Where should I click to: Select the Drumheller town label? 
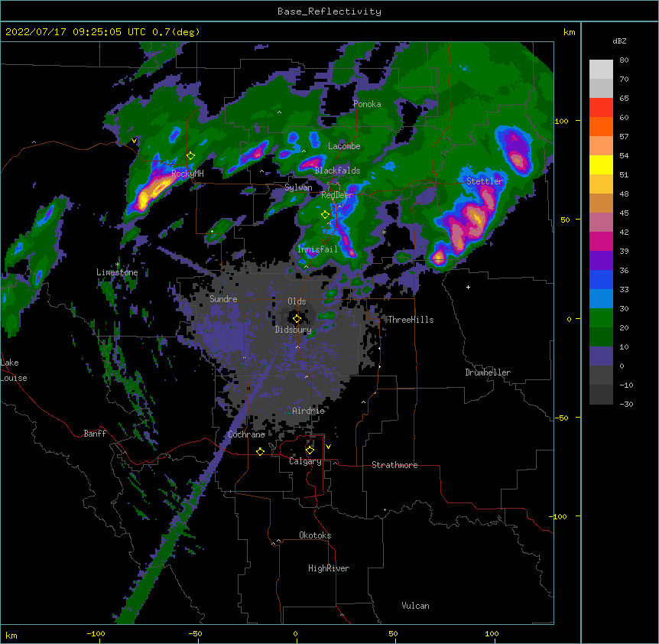(x=488, y=373)
